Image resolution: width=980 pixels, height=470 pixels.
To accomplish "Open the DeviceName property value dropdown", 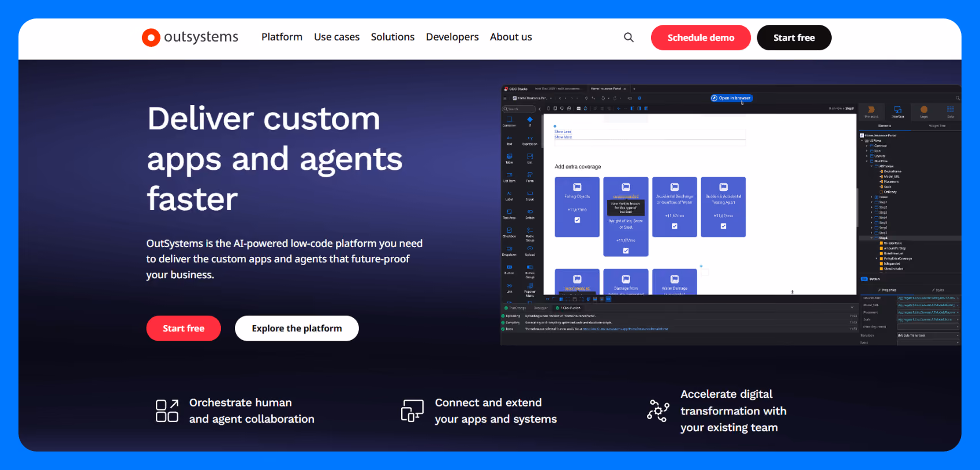I will (929, 298).
